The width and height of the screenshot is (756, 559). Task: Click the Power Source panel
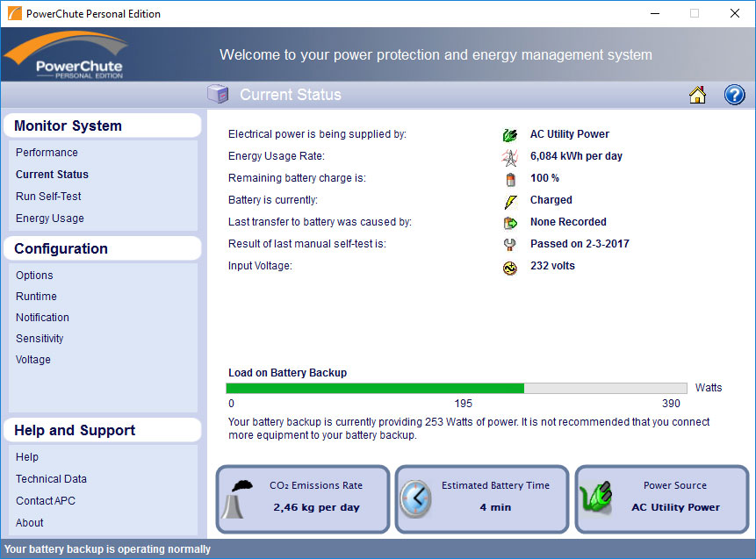(662, 499)
